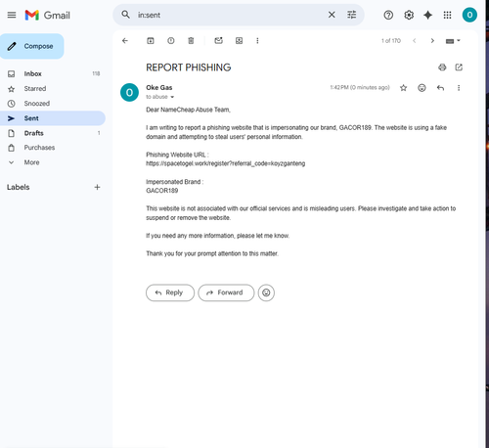Click the Oke Gas sender name
The width and height of the screenshot is (489, 448).
tap(159, 88)
